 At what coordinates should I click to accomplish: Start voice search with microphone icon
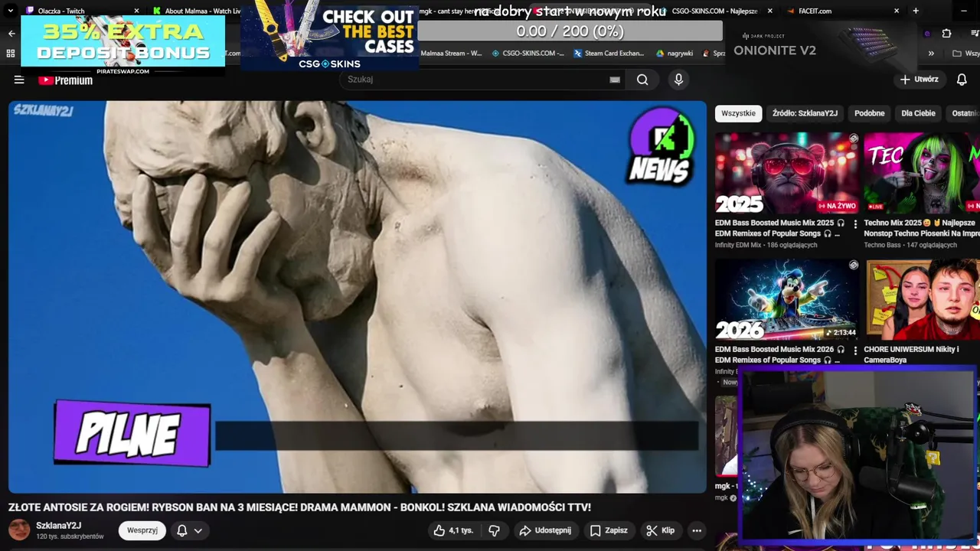click(678, 80)
